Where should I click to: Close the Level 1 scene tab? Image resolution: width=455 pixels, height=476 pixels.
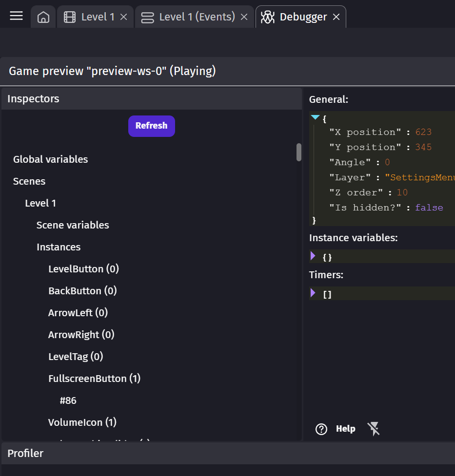pos(124,17)
